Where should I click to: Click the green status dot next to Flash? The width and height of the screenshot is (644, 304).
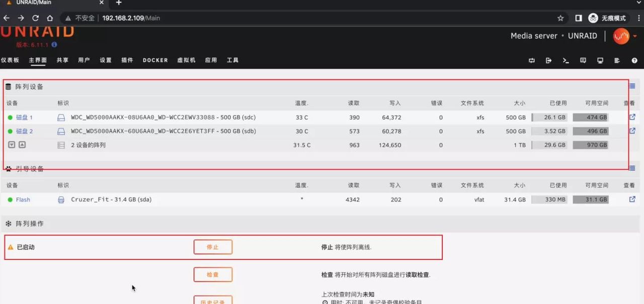coord(10,199)
